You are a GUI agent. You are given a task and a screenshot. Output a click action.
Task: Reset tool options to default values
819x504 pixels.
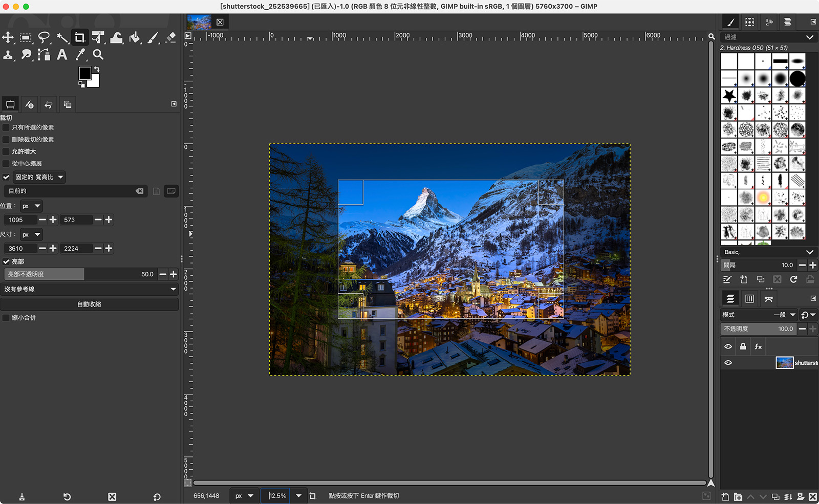tap(157, 497)
